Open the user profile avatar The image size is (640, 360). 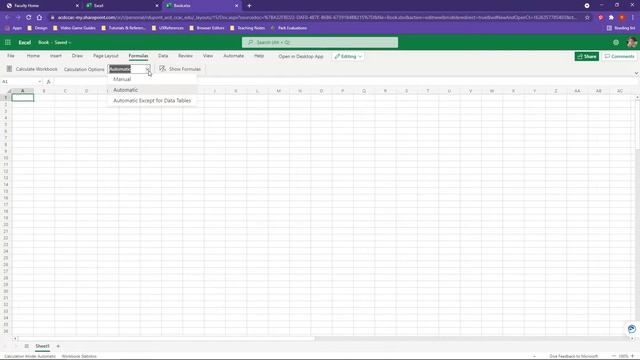(632, 42)
